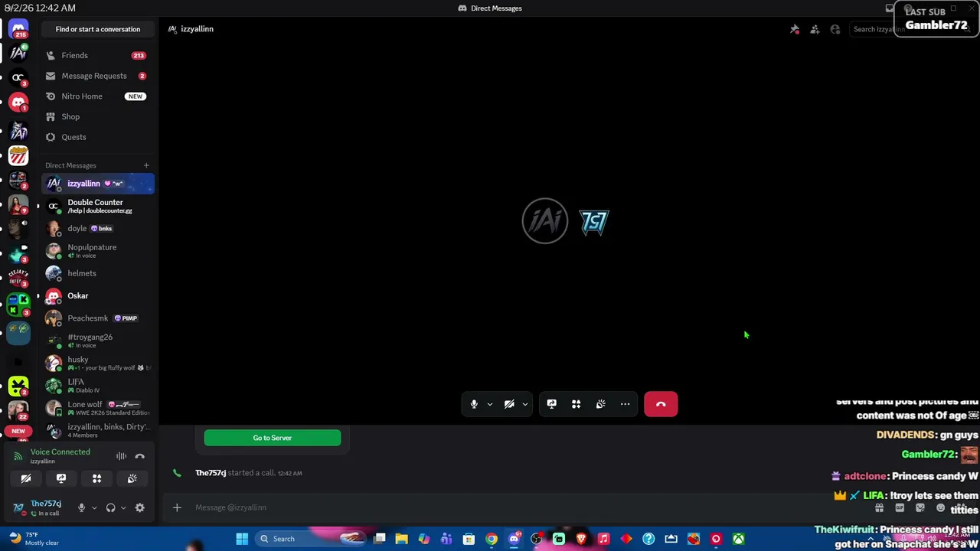Open Microsoft Store from the taskbar
Viewport: 980px width, 551px height.
(x=469, y=539)
